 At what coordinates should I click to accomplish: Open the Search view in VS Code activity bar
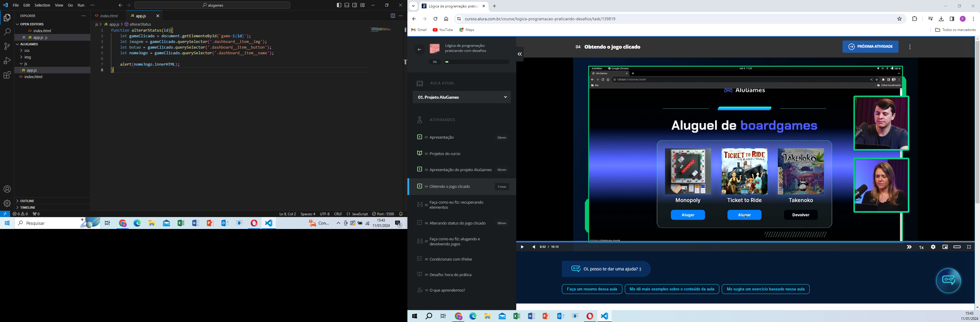coord(7,32)
